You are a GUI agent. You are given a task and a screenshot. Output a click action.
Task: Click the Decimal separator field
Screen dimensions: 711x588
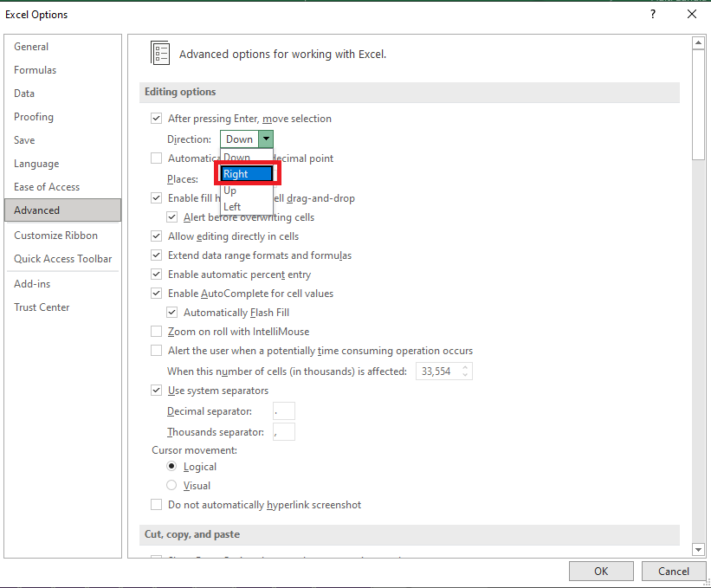point(284,411)
